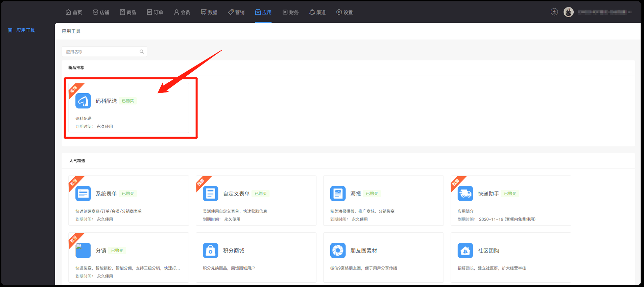Open the 设置 settings menu

coord(344,12)
